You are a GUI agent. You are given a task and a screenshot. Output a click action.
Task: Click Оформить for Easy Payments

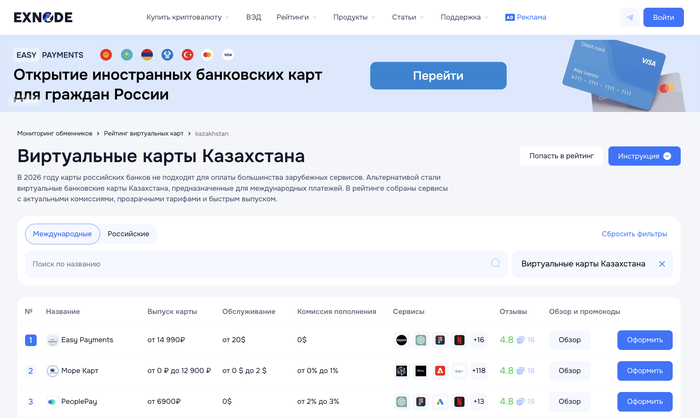point(645,340)
